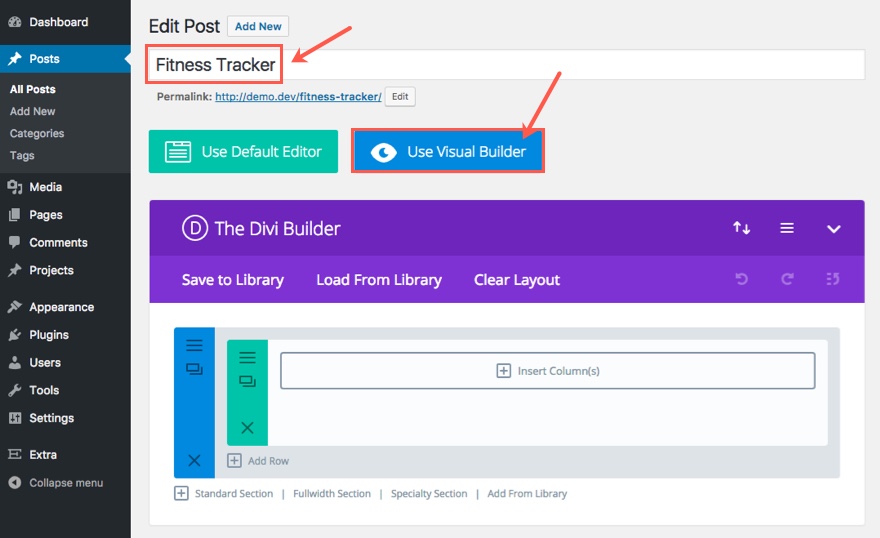Click the Settings sliders icon
The image size is (880, 538).
click(x=15, y=418)
